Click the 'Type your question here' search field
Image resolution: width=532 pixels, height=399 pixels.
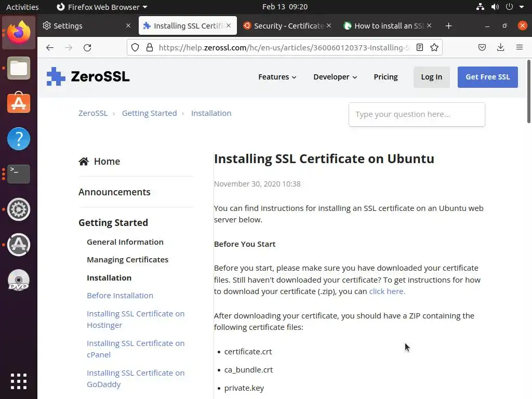click(x=417, y=114)
